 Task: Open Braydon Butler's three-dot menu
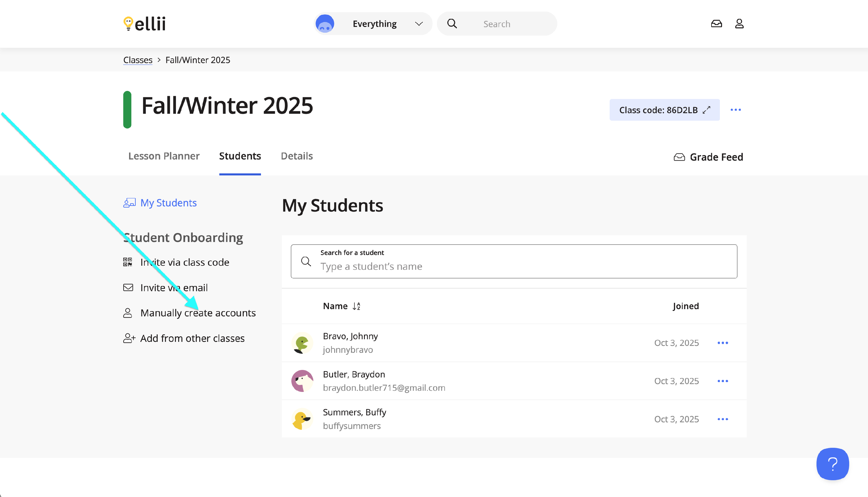point(722,381)
